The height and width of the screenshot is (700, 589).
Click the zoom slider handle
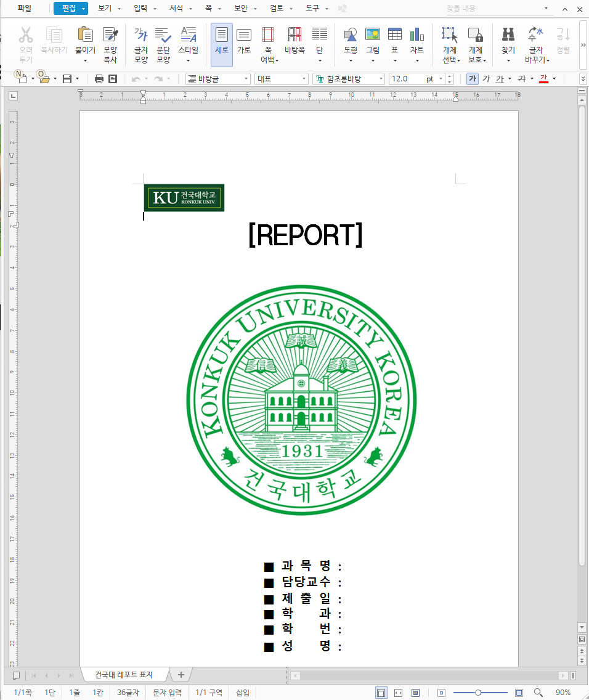click(478, 693)
